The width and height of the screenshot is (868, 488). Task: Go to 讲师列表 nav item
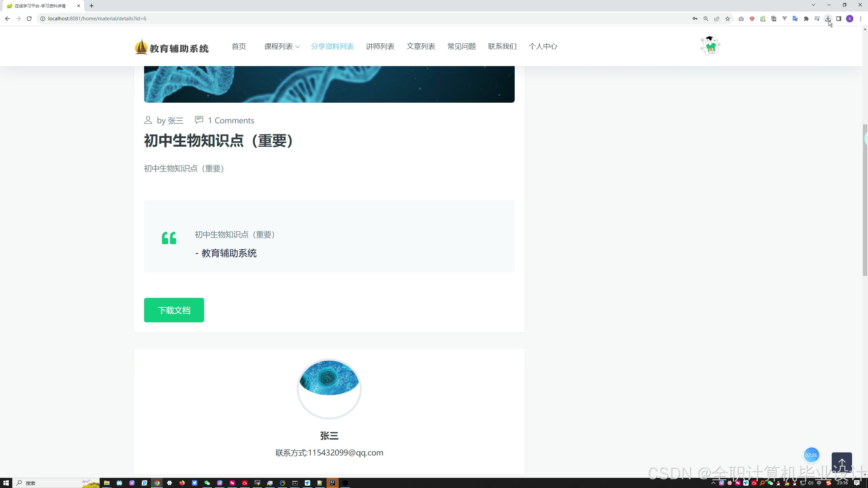click(x=380, y=46)
